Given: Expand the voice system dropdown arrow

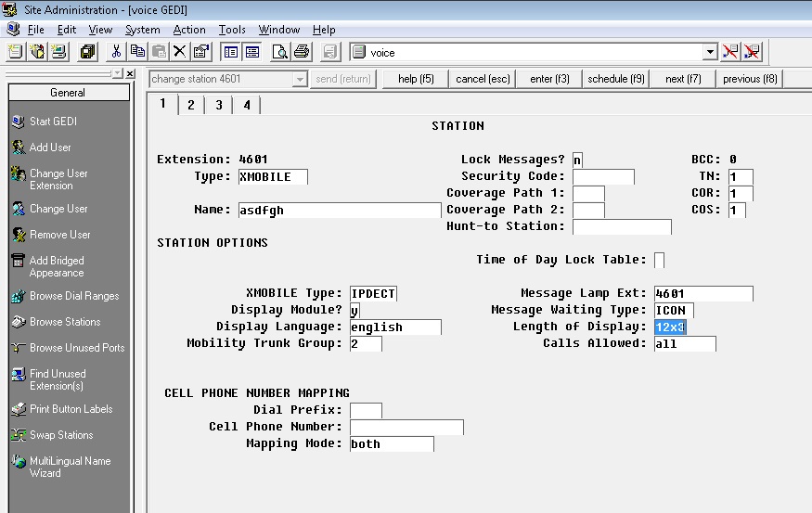Looking at the screenshot, I should pyautogui.click(x=710, y=52).
